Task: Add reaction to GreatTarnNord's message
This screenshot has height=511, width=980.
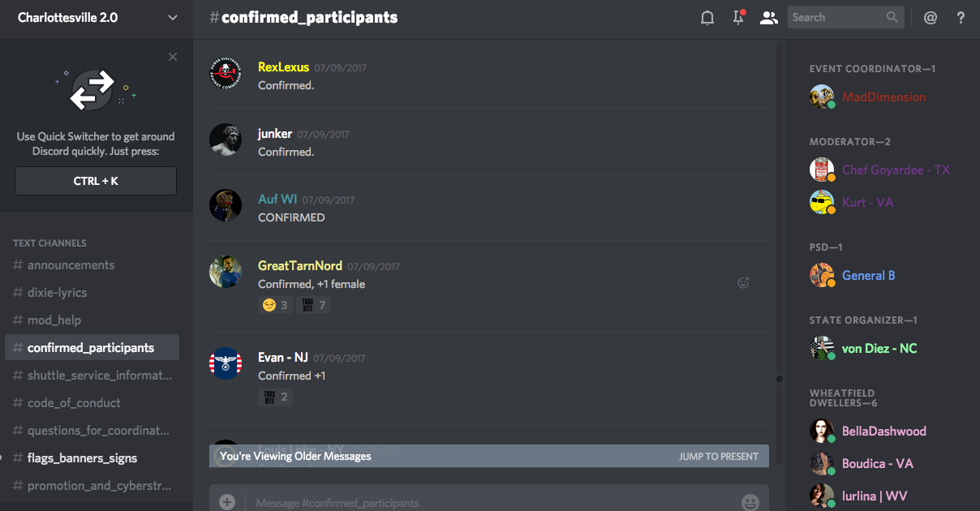Action: pyautogui.click(x=743, y=283)
